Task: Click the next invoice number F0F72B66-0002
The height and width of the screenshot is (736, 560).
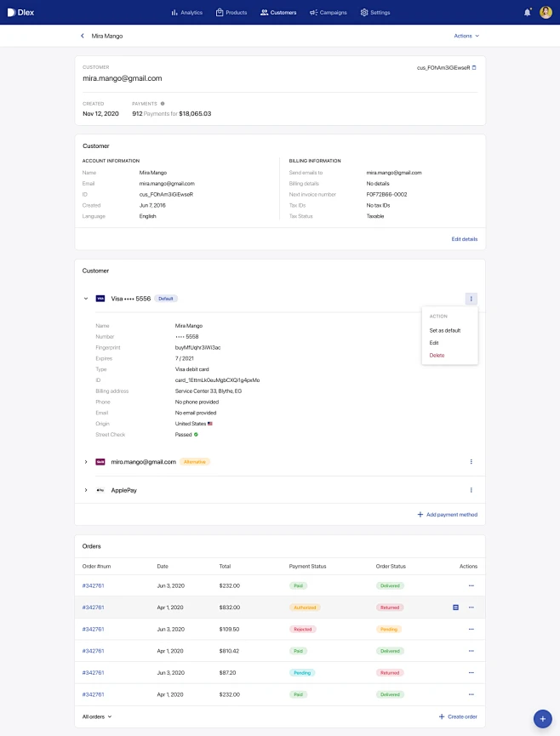Action: click(386, 194)
